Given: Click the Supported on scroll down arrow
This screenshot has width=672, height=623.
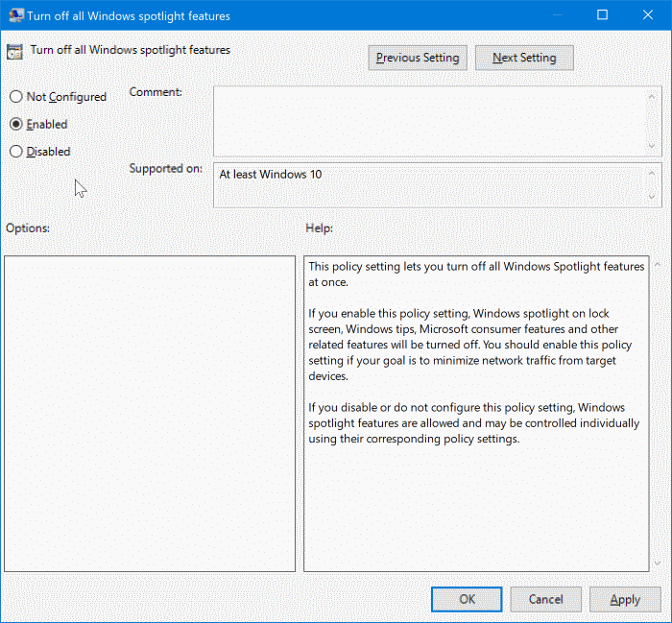Looking at the screenshot, I should point(652,197).
